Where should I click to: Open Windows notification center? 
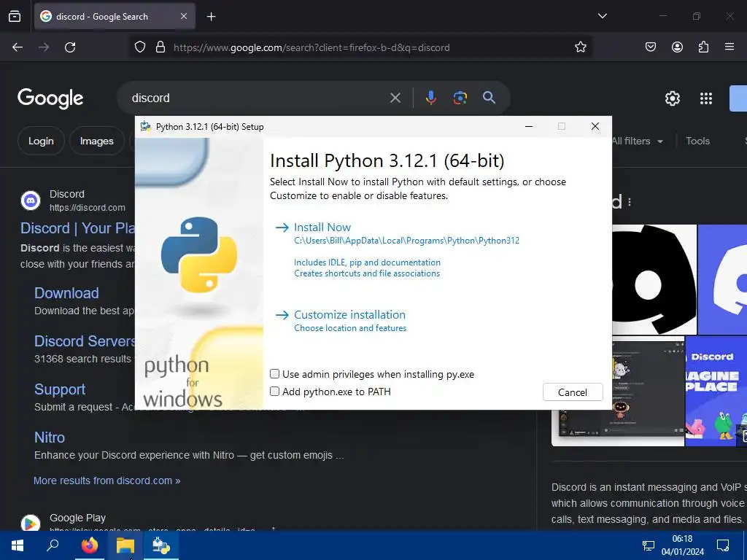(x=723, y=545)
